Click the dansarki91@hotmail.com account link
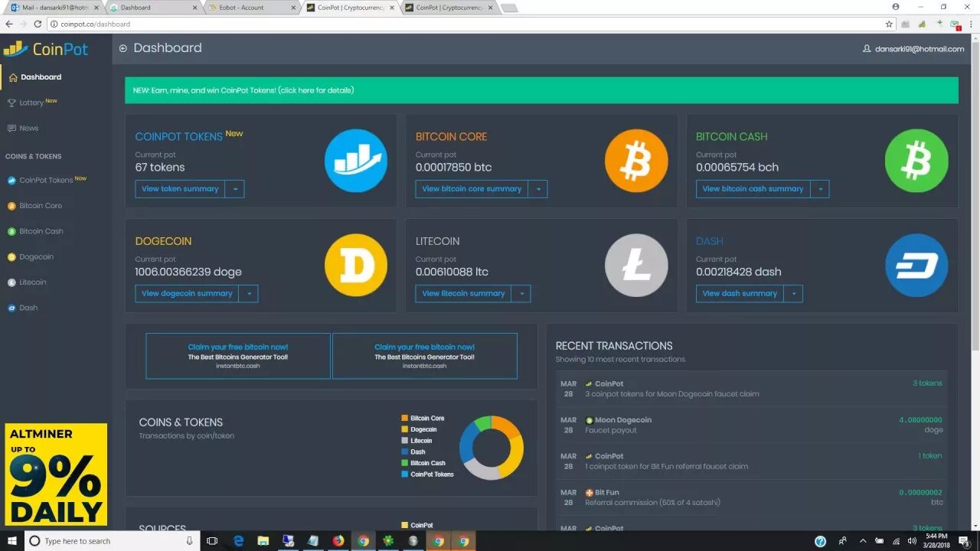Screen dimensions: 980x551 click(x=920, y=49)
